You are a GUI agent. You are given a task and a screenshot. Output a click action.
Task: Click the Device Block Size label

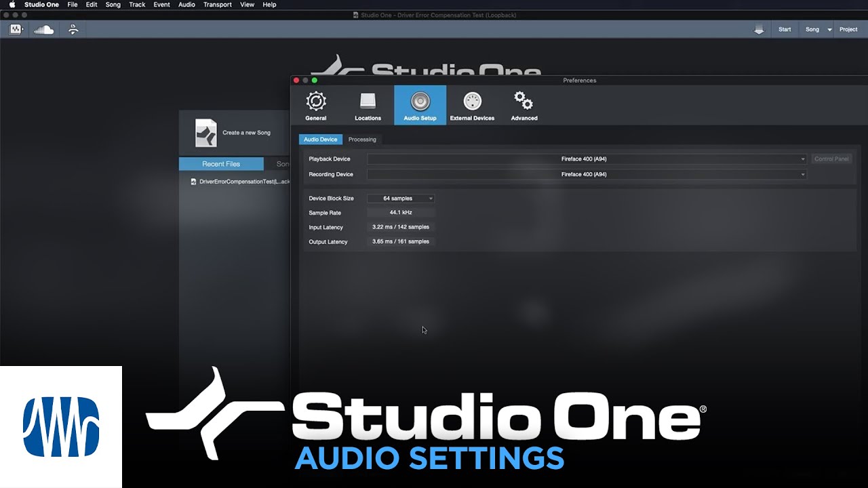[331, 199]
